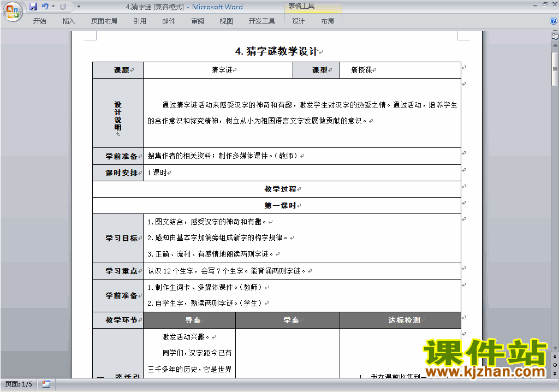Click the 新授课 table cell
This screenshot has width=559, height=392.
pos(400,70)
